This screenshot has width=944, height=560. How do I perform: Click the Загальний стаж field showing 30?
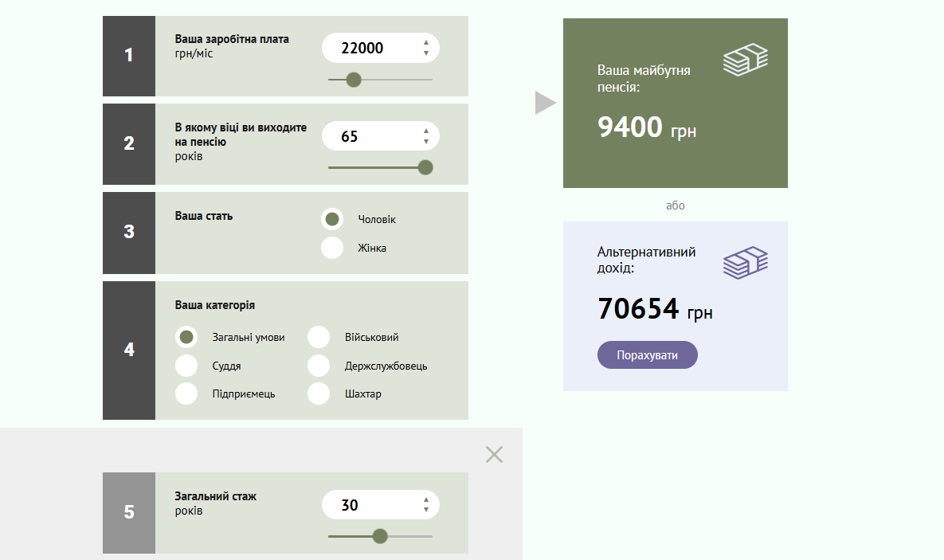370,505
